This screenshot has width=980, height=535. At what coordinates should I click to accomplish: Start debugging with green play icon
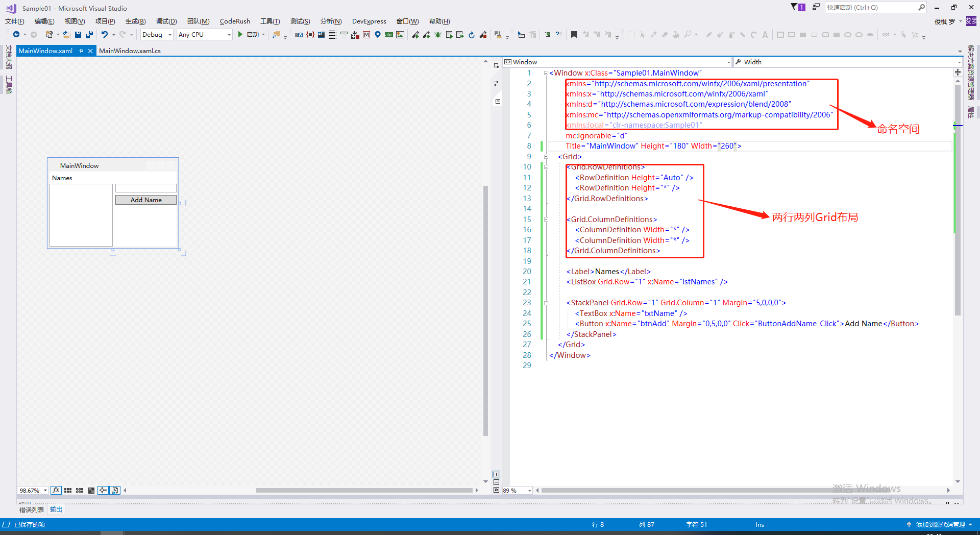click(240, 35)
